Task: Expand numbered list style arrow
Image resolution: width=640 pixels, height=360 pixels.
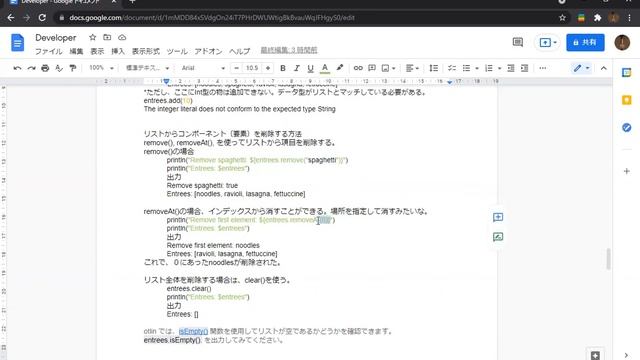Action: click(x=499, y=68)
